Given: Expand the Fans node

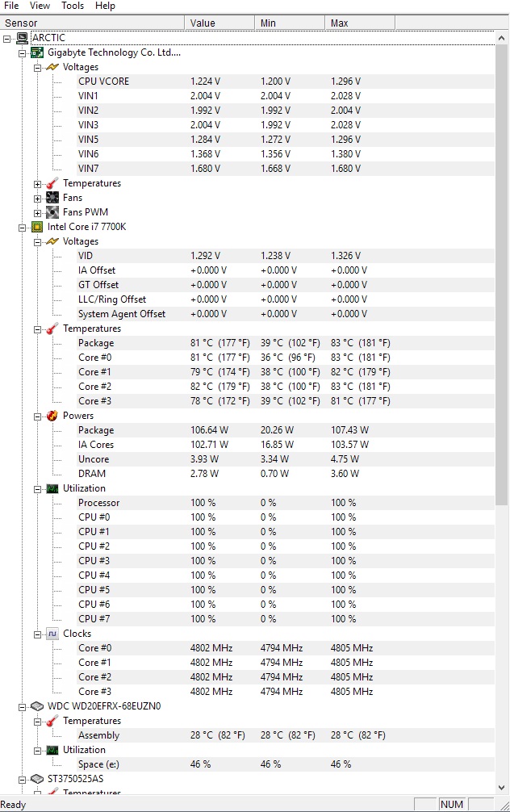Looking at the screenshot, I should 37,199.
